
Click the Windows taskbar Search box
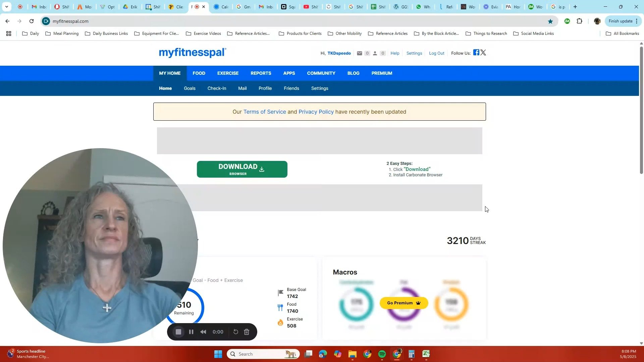point(263,354)
